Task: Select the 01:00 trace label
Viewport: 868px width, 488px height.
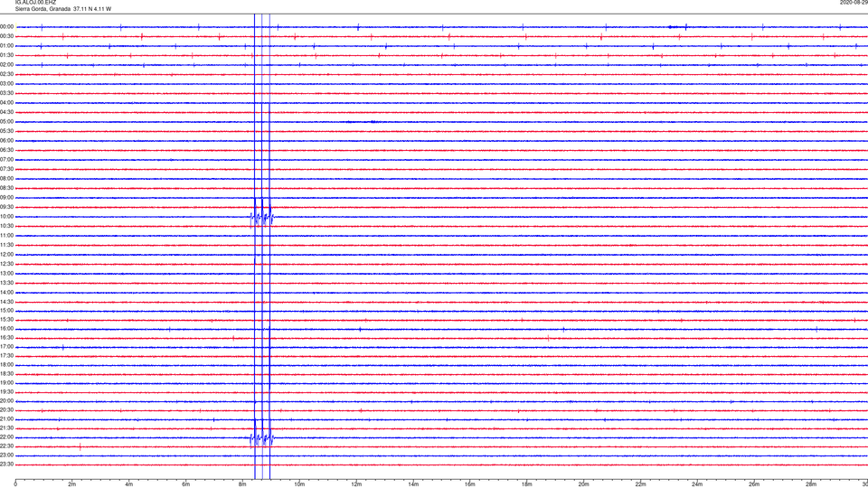Action: point(6,46)
